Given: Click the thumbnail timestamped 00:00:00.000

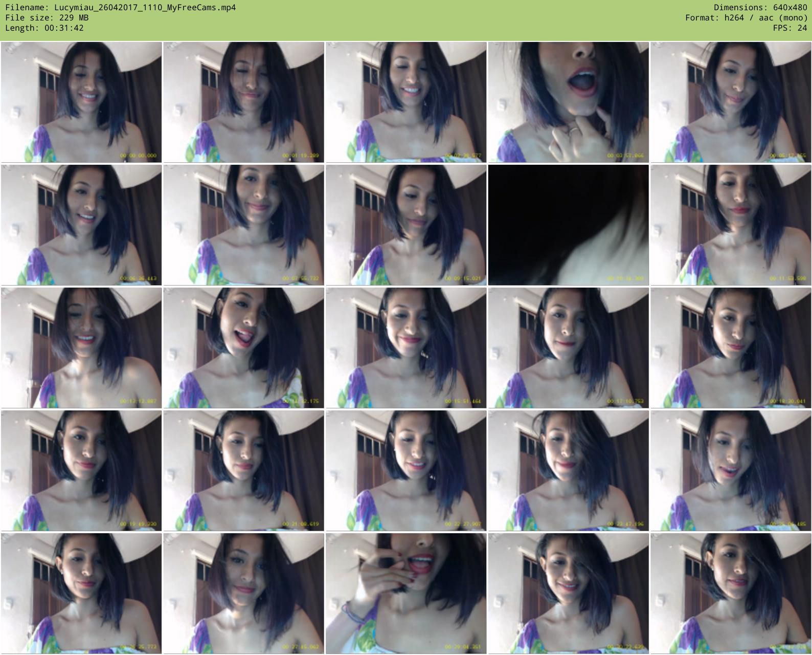Looking at the screenshot, I should point(81,102).
